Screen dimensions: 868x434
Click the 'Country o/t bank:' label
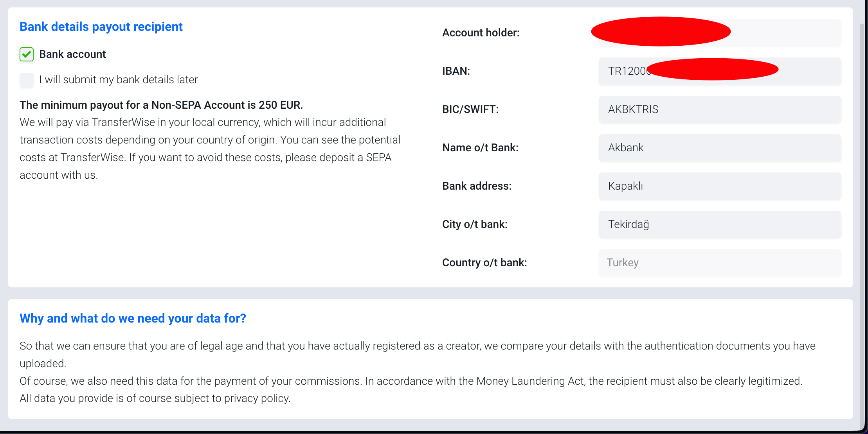(x=484, y=263)
